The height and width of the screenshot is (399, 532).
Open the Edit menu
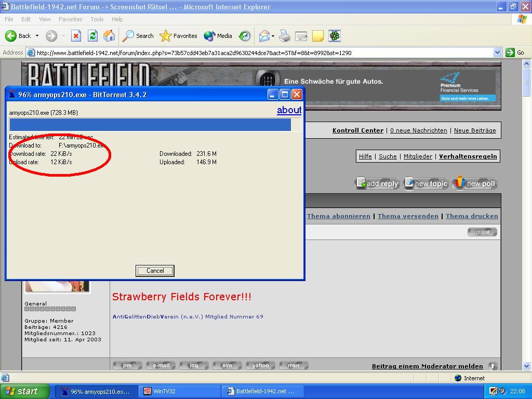26,19
